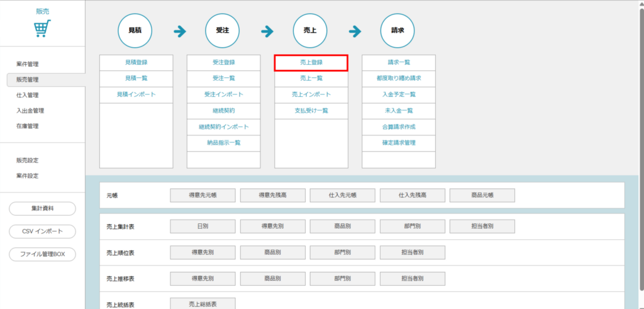Click the 売上 circle step icon

pos(311,30)
